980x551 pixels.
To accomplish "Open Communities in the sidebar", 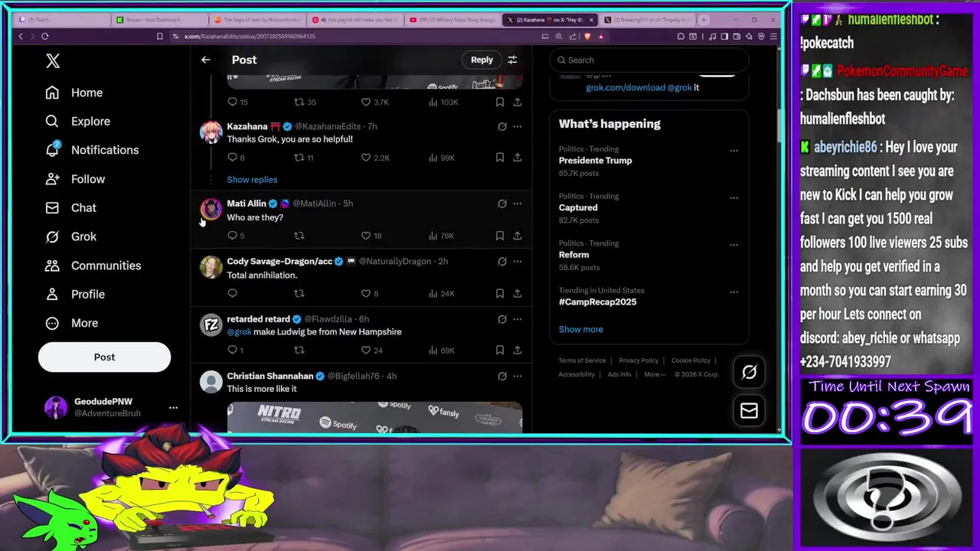I will [93, 266].
